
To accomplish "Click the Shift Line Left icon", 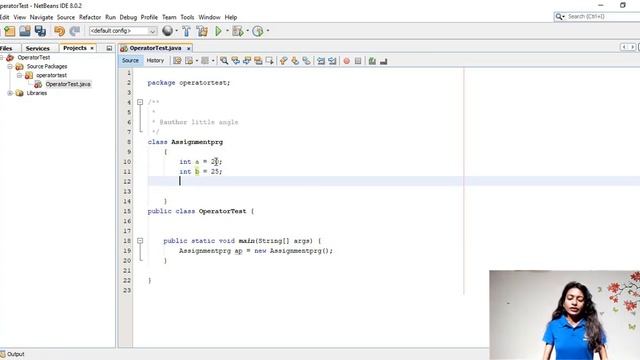I will pos(321,61).
